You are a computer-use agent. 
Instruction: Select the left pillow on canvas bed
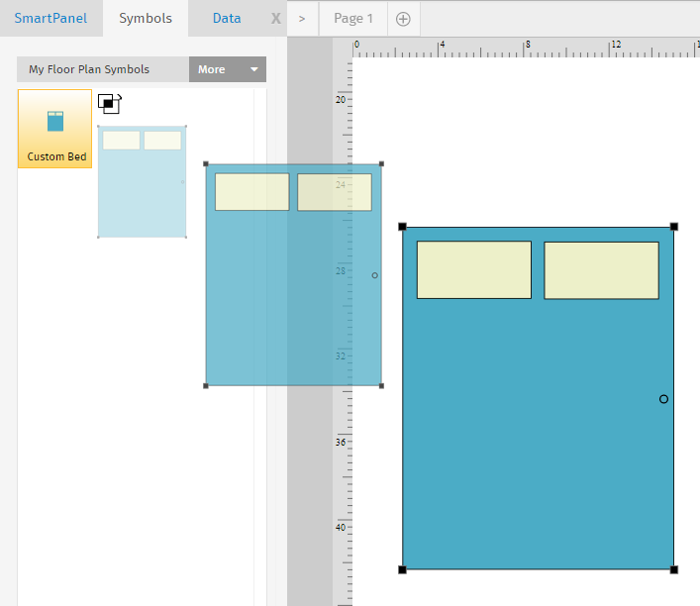(x=473, y=269)
